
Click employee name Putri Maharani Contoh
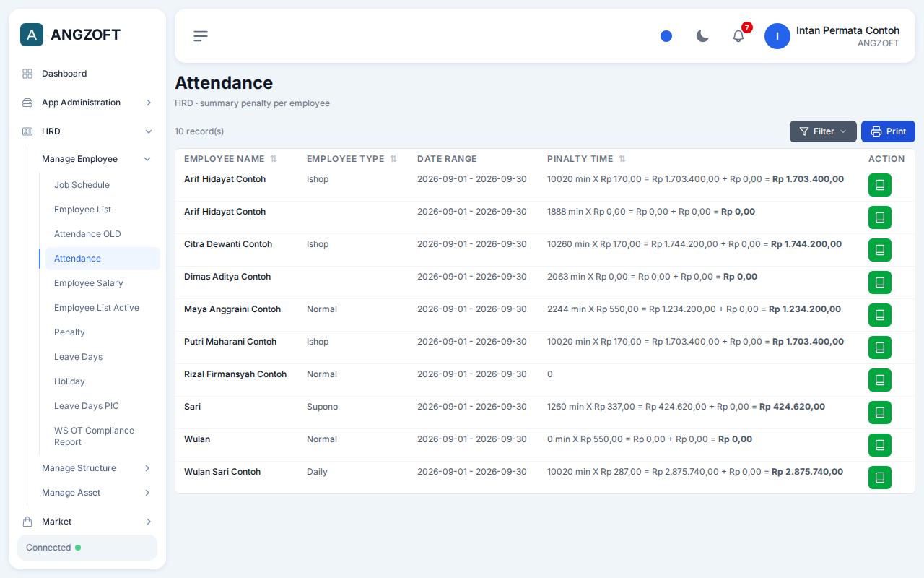pyautogui.click(x=230, y=342)
